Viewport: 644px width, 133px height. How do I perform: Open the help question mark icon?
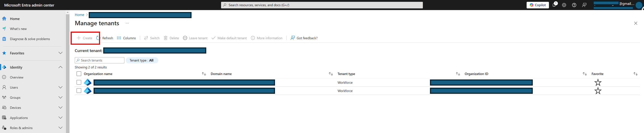(x=574, y=5)
